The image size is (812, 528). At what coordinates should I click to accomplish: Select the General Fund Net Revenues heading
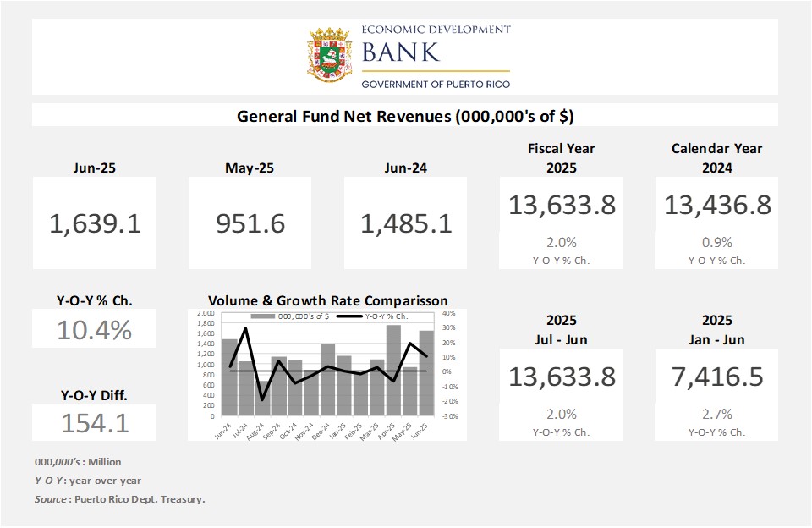tap(405, 116)
